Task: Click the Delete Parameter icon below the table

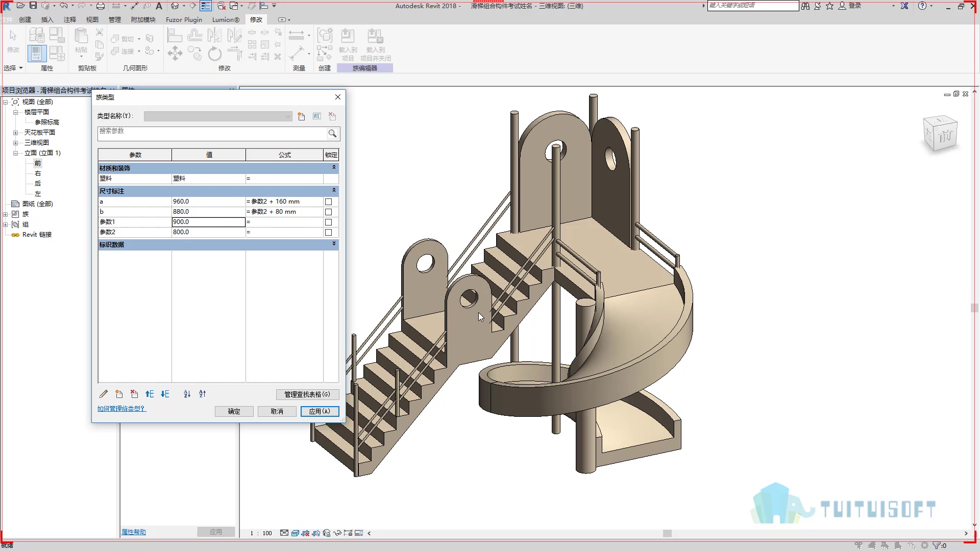Action: 134,394
